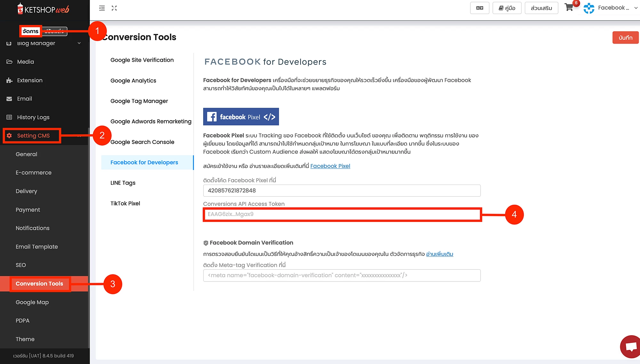Open the language switch button
Image resolution: width=640 pixels, height=364 pixels.
479,8
